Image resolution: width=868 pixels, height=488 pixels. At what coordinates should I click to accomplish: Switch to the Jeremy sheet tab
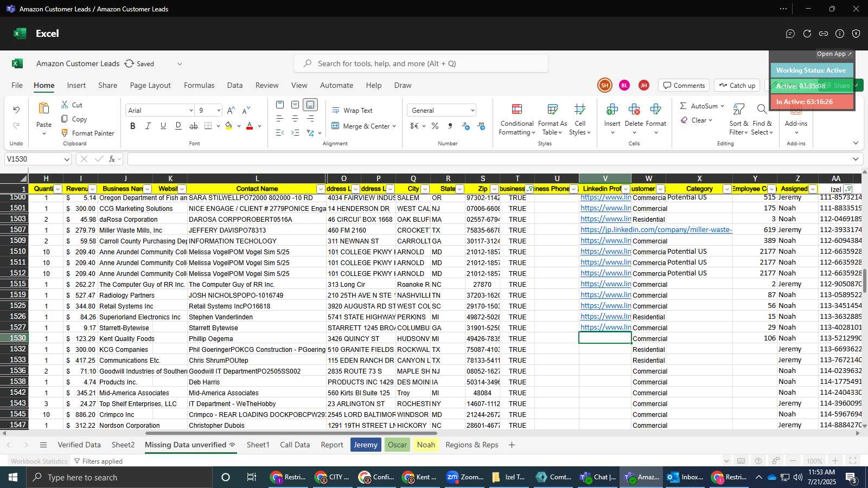(366, 445)
